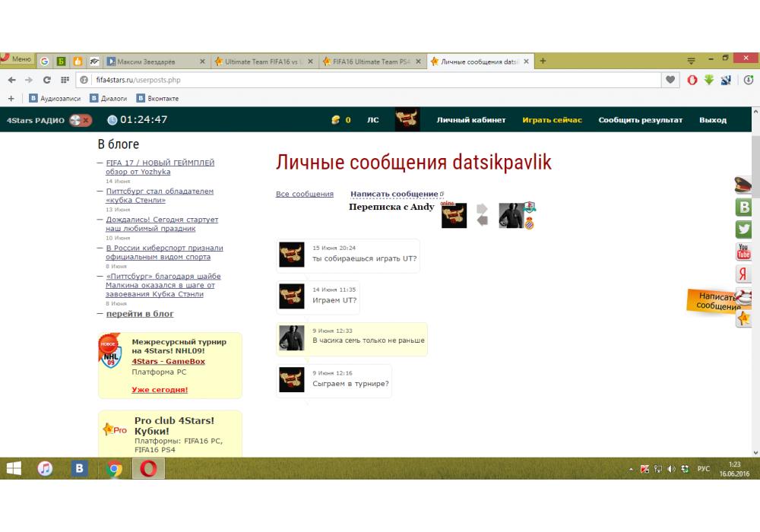Click the Играть сейчас menu link
The height and width of the screenshot is (532, 760).
pos(552,120)
